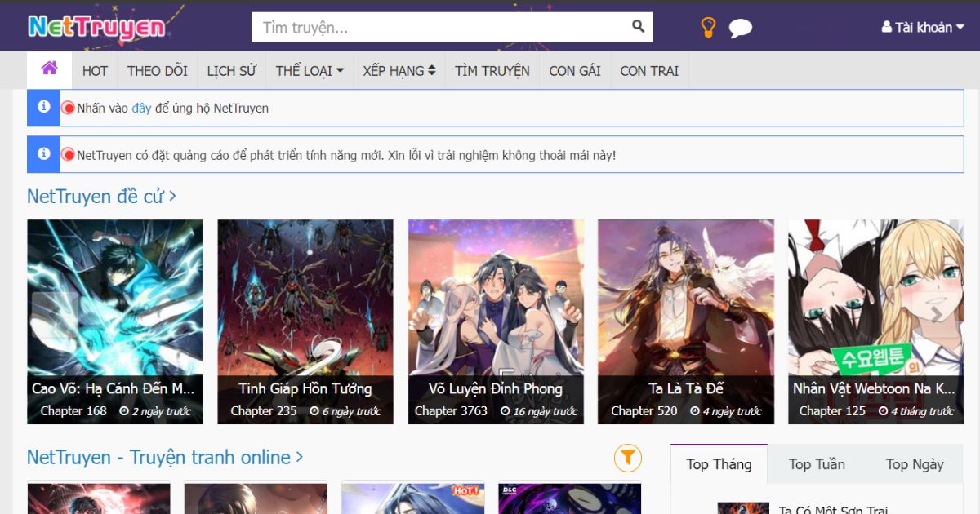The height and width of the screenshot is (514, 980).
Task: Toggle the light bulb dark mode icon
Action: click(x=708, y=28)
